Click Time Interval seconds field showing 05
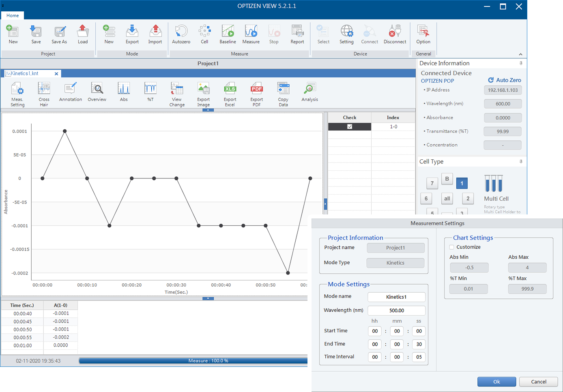This screenshot has width=563, height=392. [x=419, y=357]
